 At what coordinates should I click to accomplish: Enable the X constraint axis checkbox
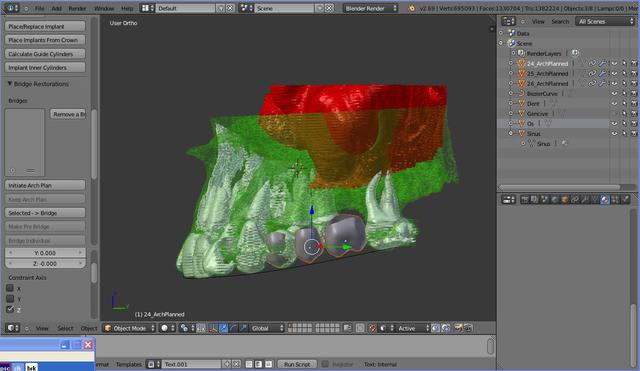[x=10, y=288]
